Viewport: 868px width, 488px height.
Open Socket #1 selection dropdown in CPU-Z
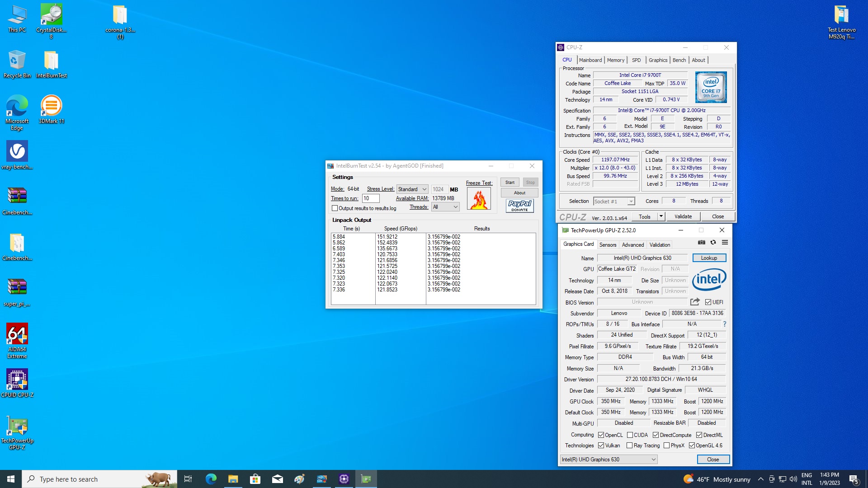point(614,202)
